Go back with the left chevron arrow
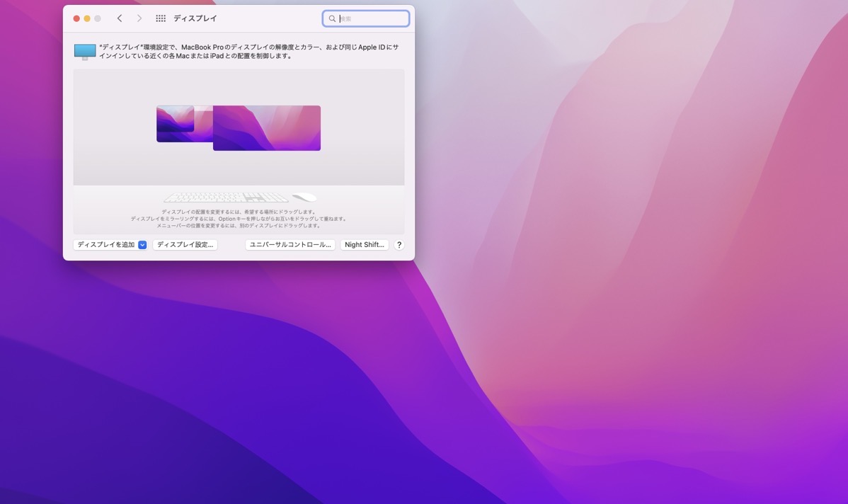The width and height of the screenshot is (848, 504). [120, 18]
